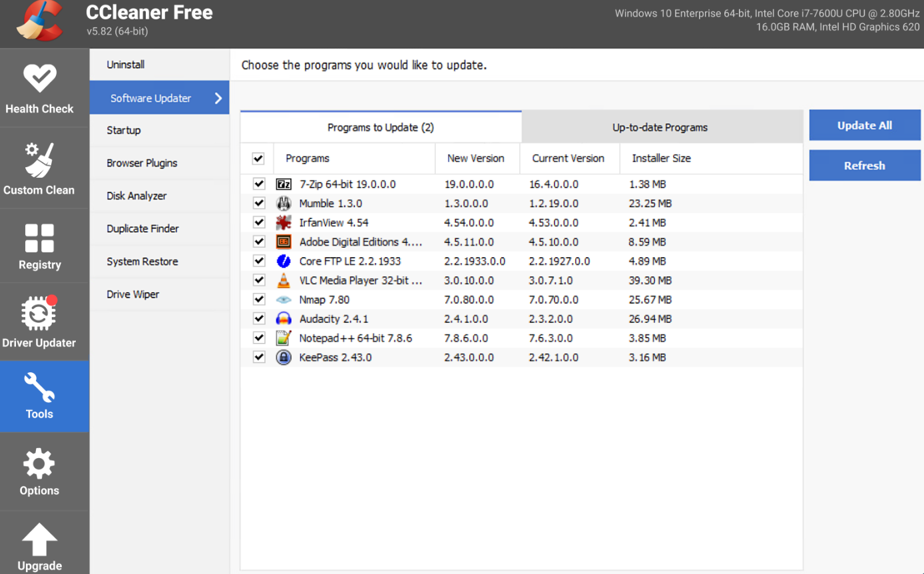Open the Uninstall menu item

pos(126,65)
